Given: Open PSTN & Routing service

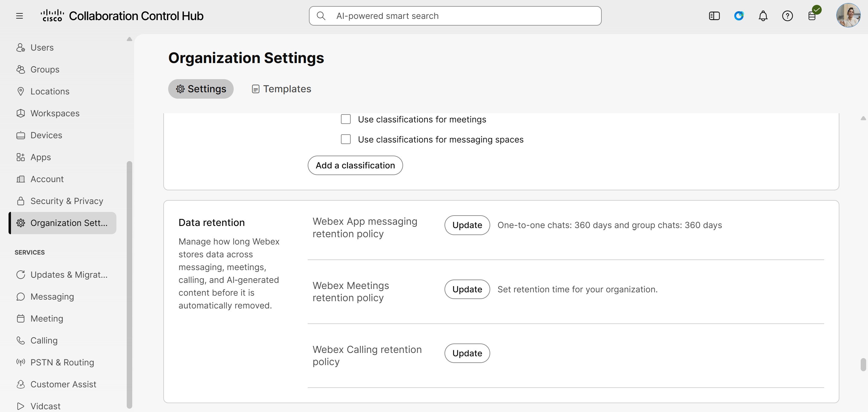Looking at the screenshot, I should click(x=62, y=362).
